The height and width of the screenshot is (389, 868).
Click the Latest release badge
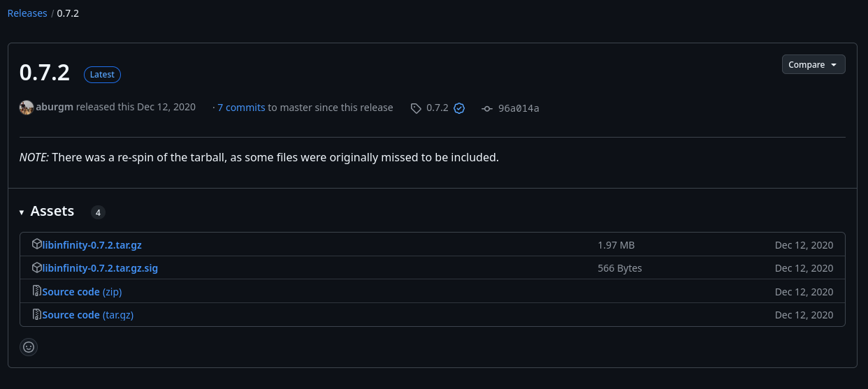[x=103, y=75]
